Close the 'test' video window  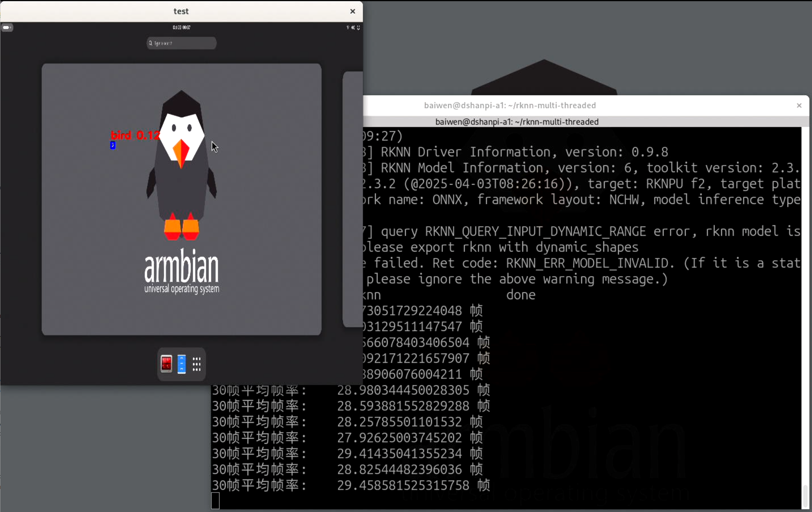(352, 11)
